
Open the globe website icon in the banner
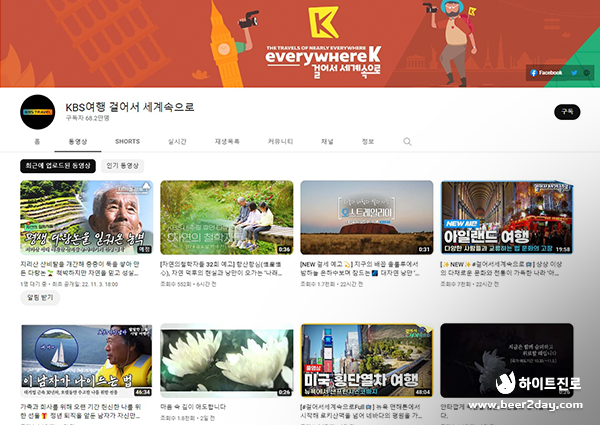(587, 73)
